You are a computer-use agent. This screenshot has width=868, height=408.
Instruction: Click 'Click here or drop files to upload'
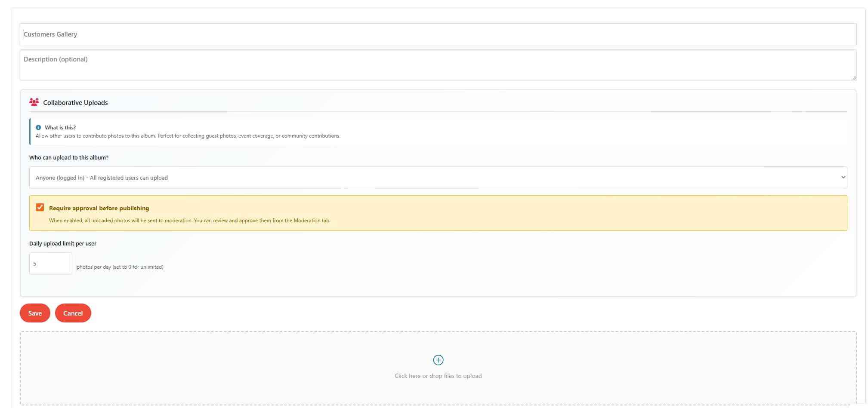[438, 375]
